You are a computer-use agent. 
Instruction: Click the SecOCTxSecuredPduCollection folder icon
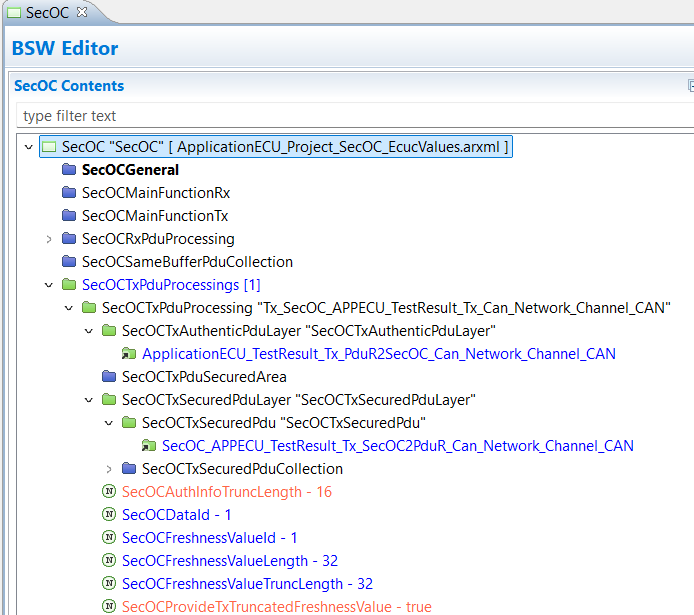129,469
